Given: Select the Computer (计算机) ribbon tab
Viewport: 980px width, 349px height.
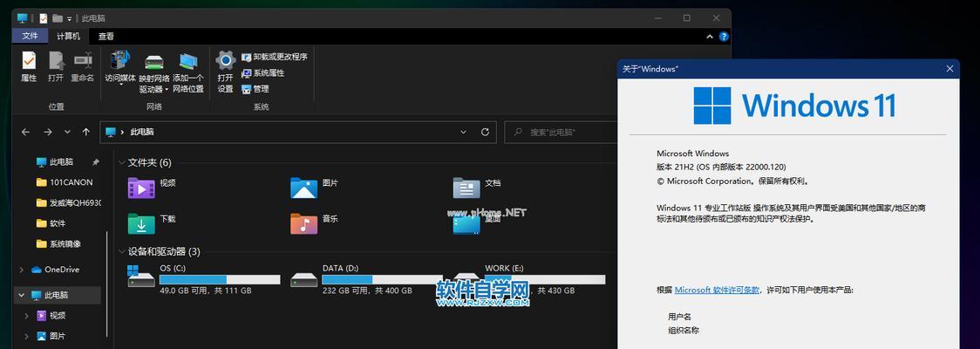Looking at the screenshot, I should pyautogui.click(x=69, y=37).
